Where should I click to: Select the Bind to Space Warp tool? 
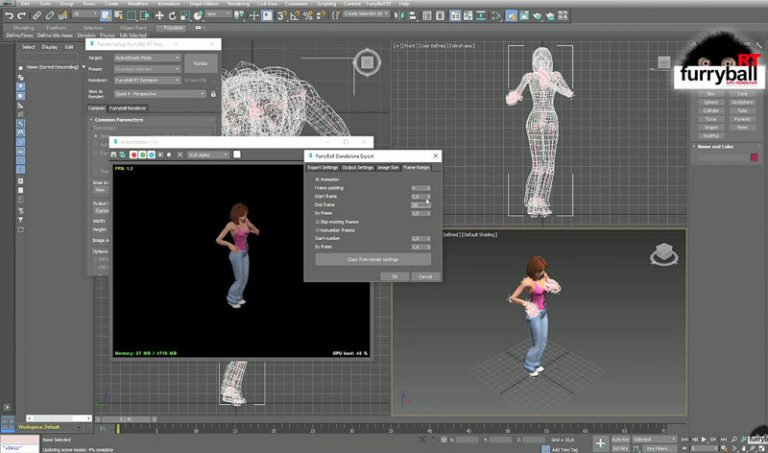[x=62, y=16]
